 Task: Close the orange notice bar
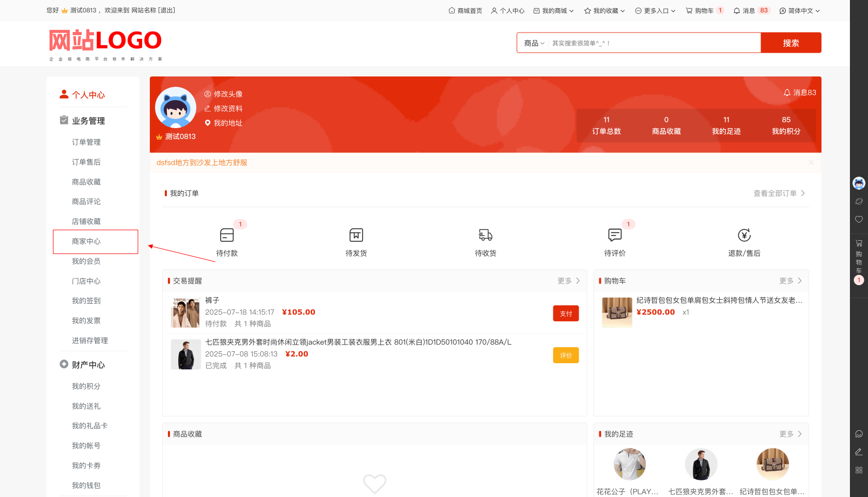pyautogui.click(x=811, y=163)
